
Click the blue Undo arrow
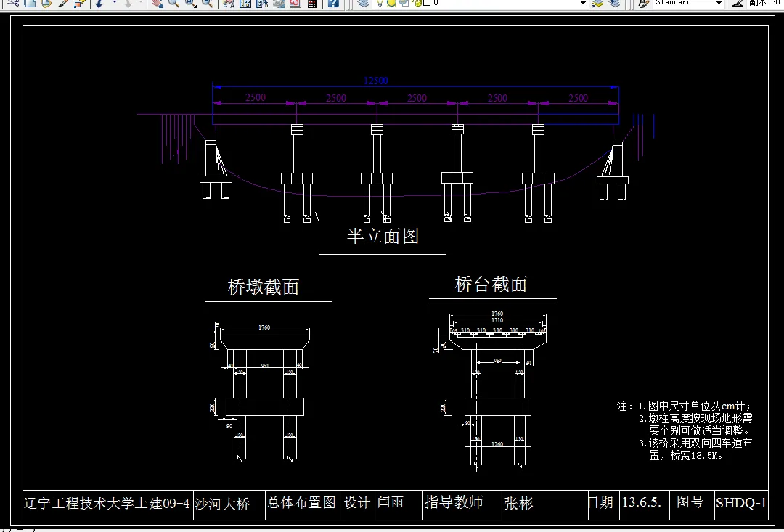pos(99,3)
